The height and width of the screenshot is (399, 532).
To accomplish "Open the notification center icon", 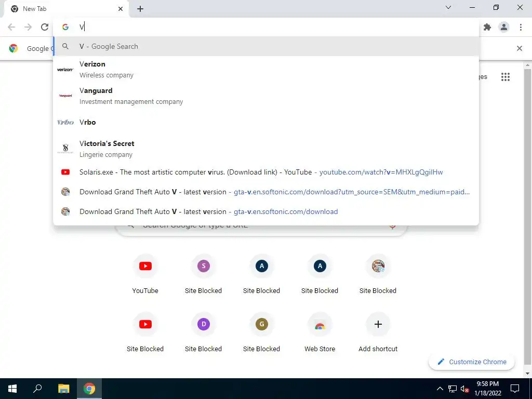I will [515, 389].
